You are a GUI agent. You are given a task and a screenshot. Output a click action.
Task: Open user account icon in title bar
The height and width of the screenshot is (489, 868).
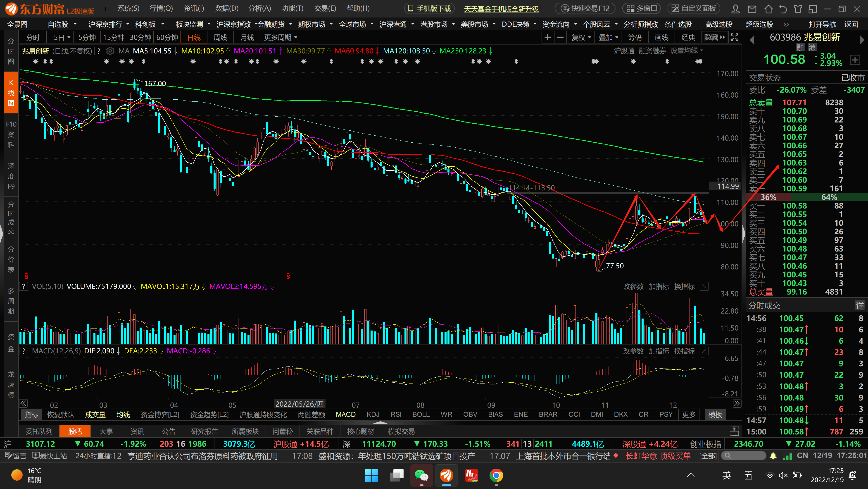pos(736,9)
